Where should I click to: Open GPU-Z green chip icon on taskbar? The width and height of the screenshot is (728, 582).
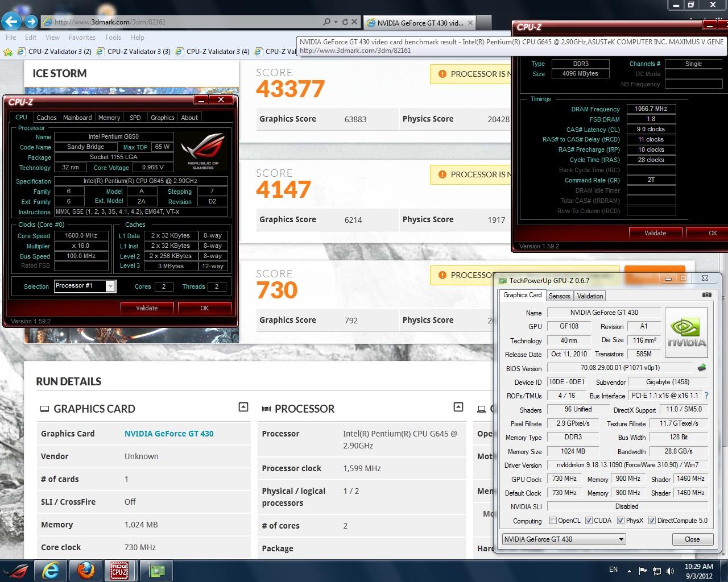(x=156, y=570)
